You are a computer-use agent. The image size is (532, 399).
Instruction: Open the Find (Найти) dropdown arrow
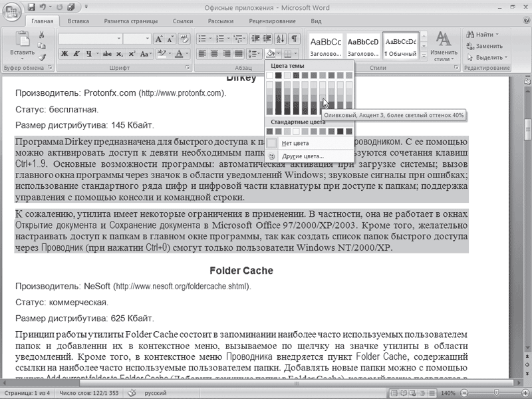click(497, 35)
